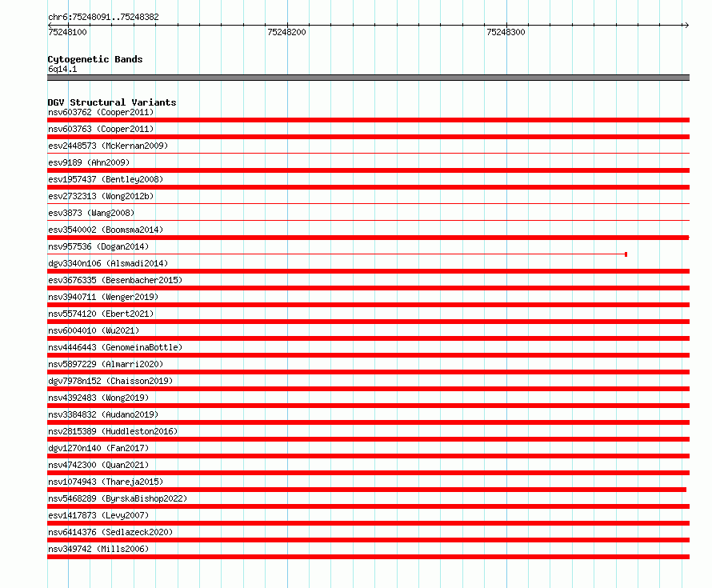712x588 pixels.
Task: Open nsv6414376 (Sedlazeck2020) variant
Action: (x=110, y=532)
